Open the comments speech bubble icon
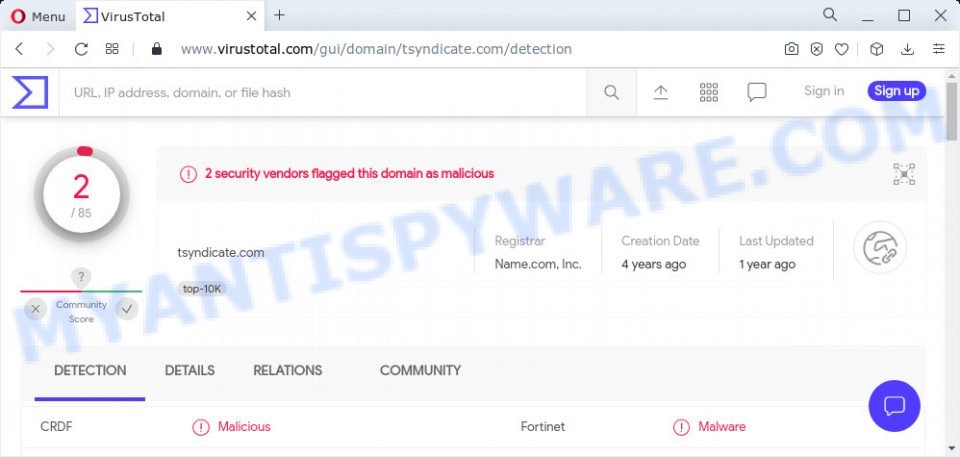This screenshot has height=457, width=960. (757, 93)
